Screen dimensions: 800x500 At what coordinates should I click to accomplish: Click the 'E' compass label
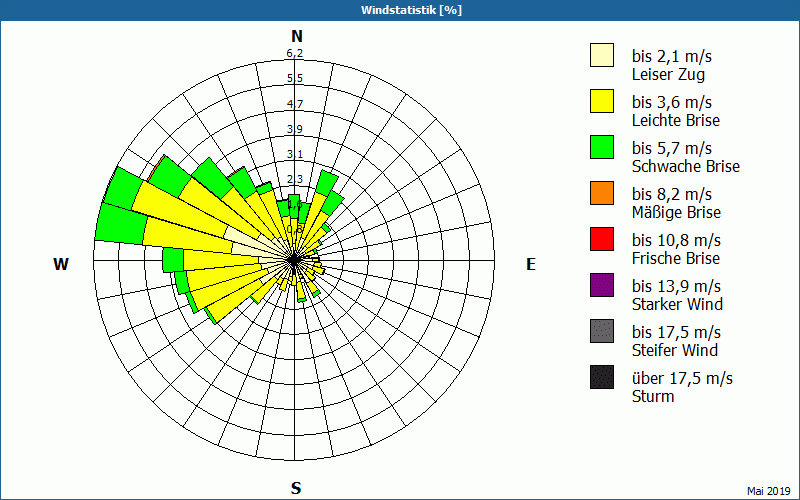(531, 264)
